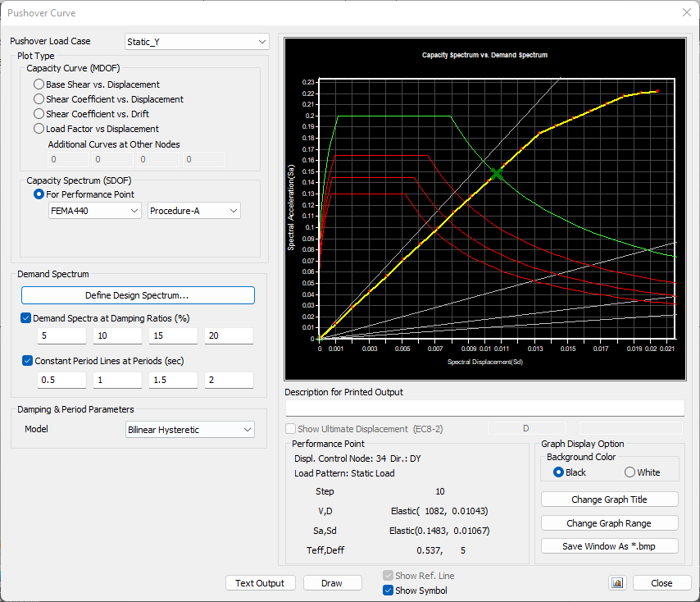Open Change Graph Title dialog
Viewport: 700px width, 602px height.
click(x=610, y=499)
